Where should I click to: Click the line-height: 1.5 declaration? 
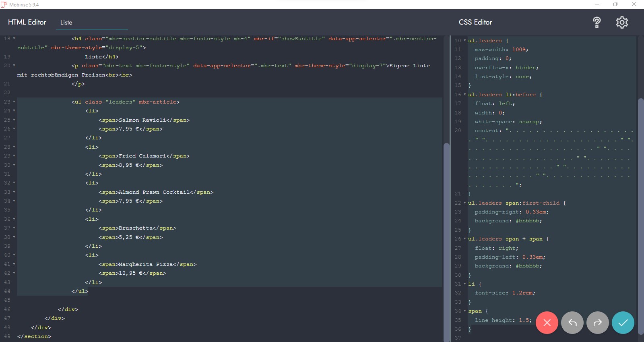coord(503,320)
